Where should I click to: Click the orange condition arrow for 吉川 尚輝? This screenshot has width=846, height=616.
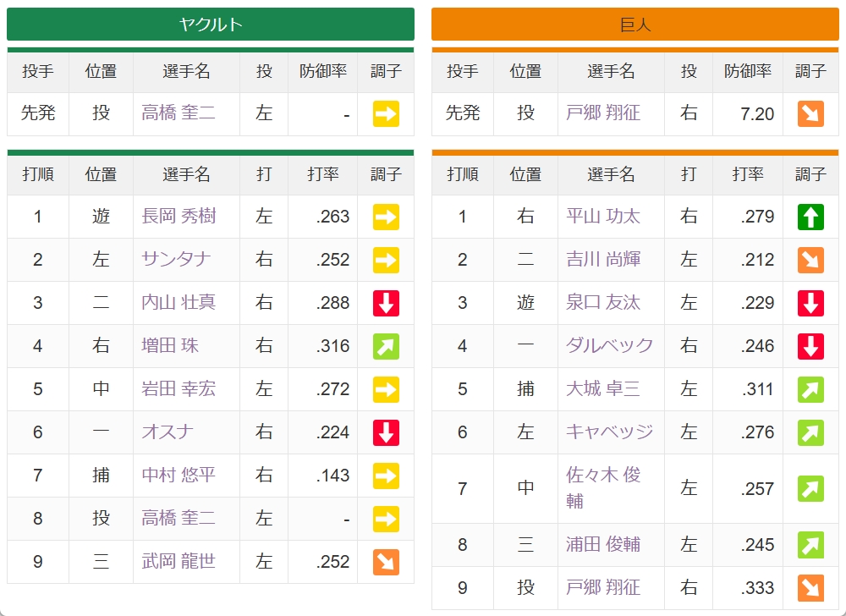pos(810,260)
